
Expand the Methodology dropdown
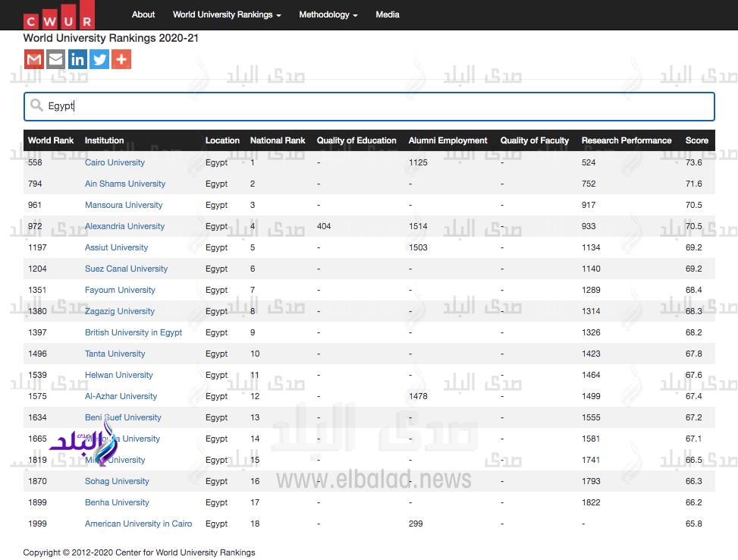[328, 14]
